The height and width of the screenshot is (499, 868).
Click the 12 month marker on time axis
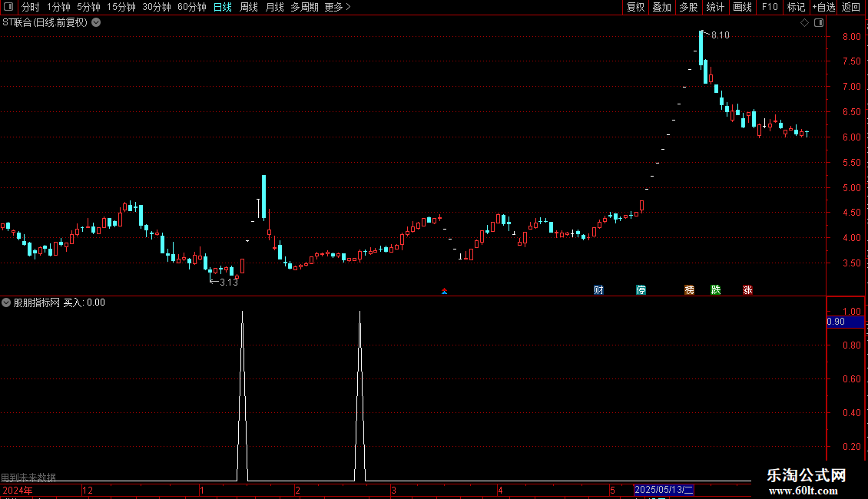[x=88, y=490]
